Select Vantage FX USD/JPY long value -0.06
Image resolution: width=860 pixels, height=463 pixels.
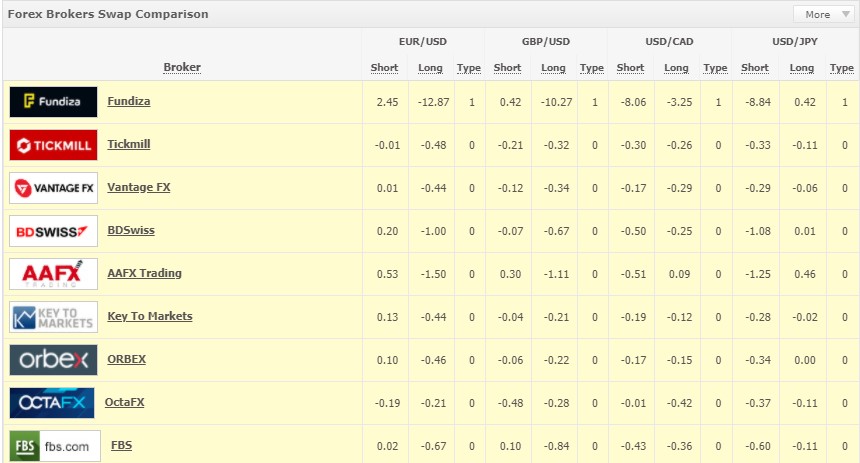pyautogui.click(x=805, y=188)
